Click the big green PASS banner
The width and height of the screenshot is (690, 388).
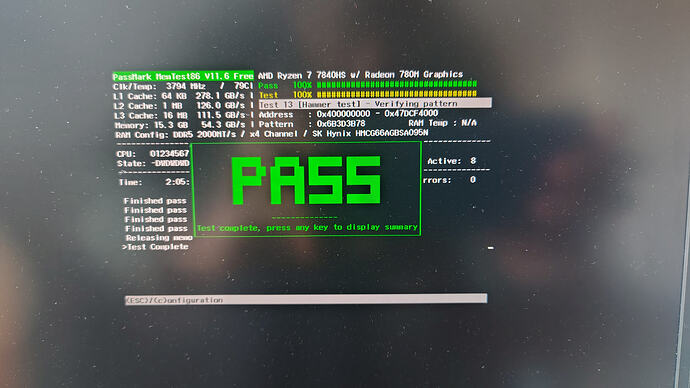306,180
